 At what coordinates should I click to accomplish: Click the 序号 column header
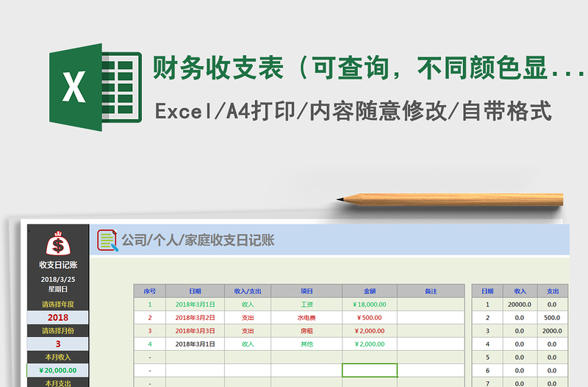coord(150,291)
